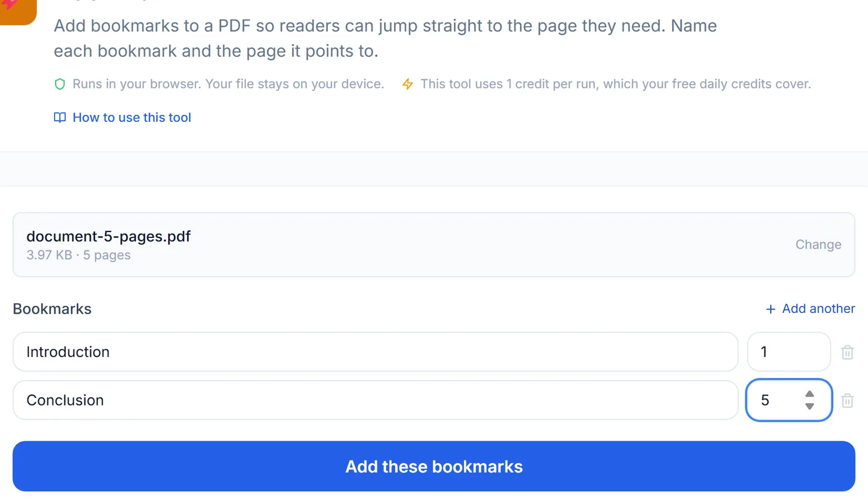The height and width of the screenshot is (504, 868).
Task: Click Add these bookmarks button
Action: (434, 466)
